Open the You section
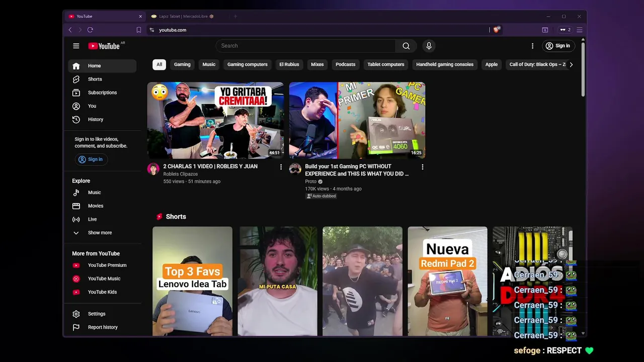This screenshot has height=362, width=644. (x=102, y=106)
